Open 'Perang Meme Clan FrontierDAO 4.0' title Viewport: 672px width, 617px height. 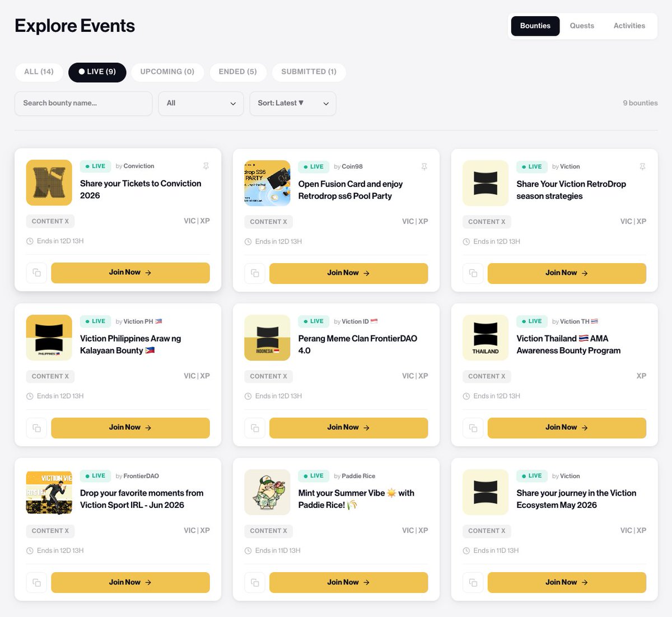coord(358,344)
